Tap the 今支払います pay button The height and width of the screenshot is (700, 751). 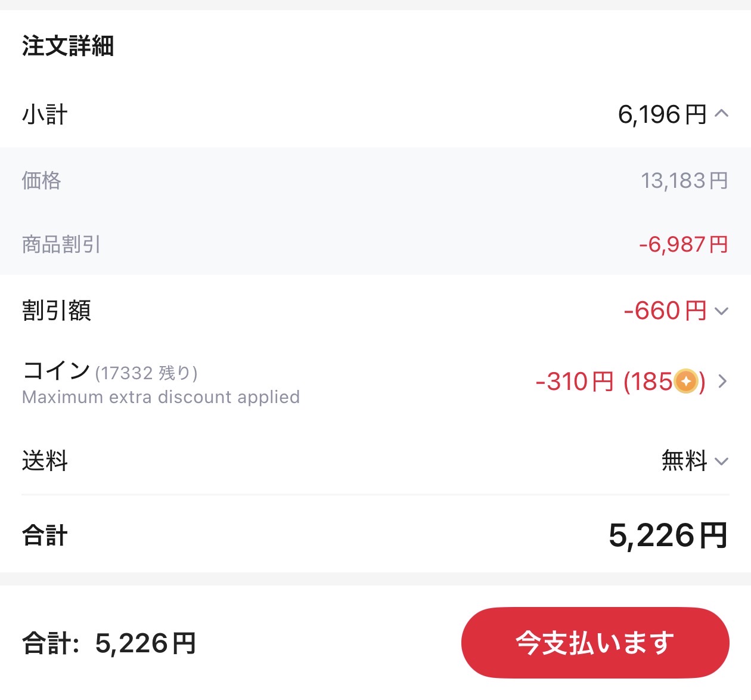(595, 643)
